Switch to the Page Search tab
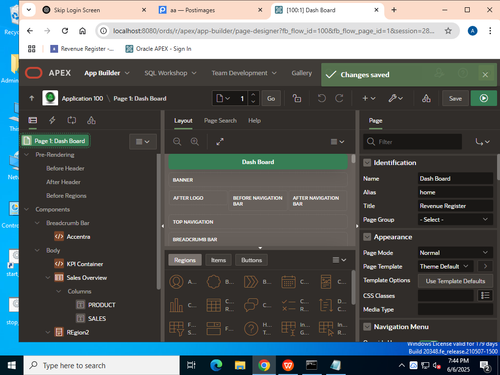Screen dimensions: 500x375 coord(220,120)
